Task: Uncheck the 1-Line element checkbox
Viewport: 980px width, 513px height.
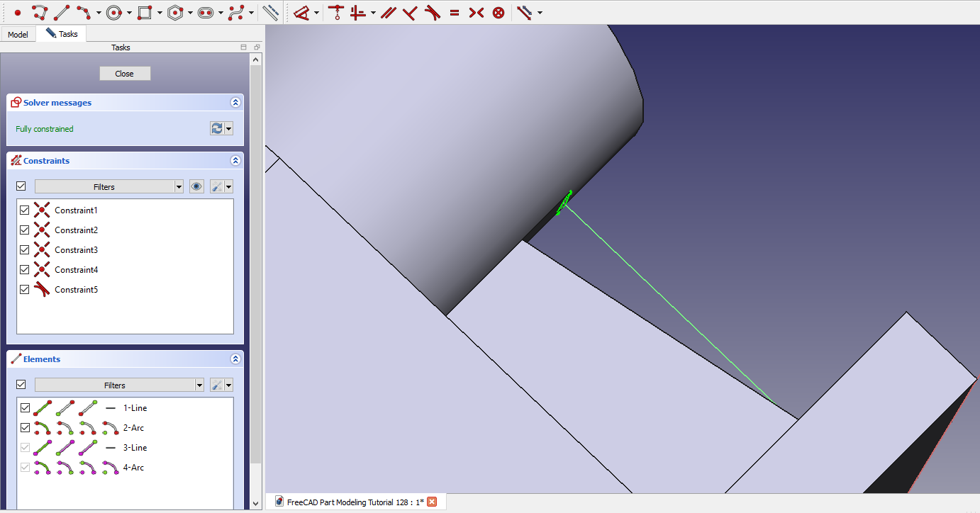Action: tap(25, 408)
